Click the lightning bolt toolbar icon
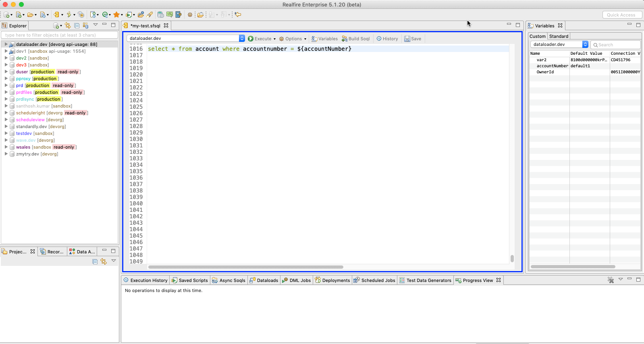The width and height of the screenshot is (644, 344). [x=69, y=15]
